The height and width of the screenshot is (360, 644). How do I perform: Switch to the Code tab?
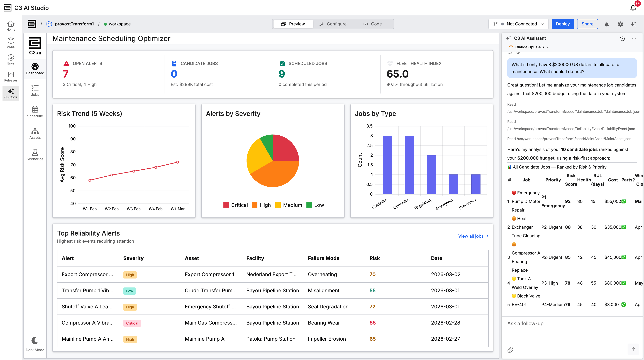[x=372, y=24]
